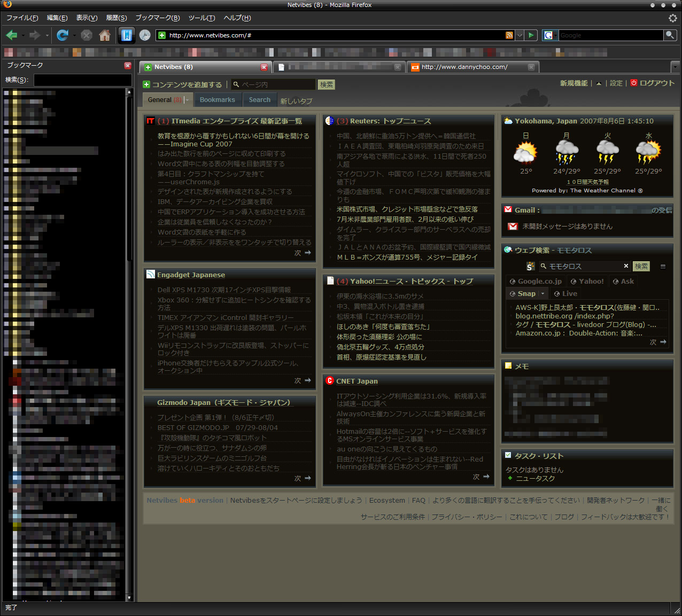
Task: Click the Reuters module globe icon
Action: pyautogui.click(x=329, y=121)
